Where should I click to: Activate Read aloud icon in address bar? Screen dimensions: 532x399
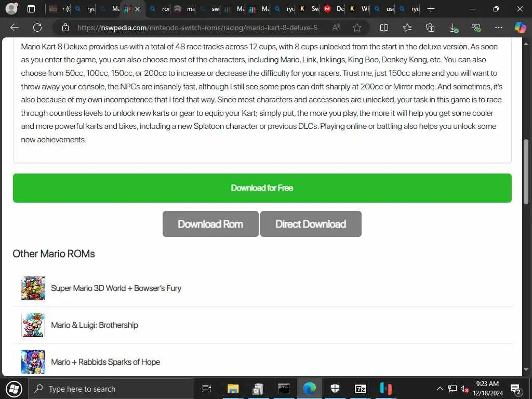[336, 28]
